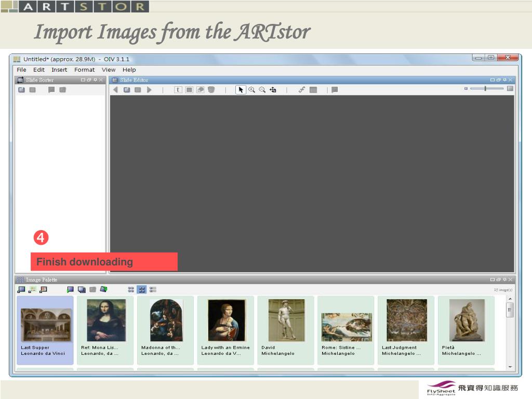The image size is (532, 399).
Task: Click the Slide Sorter panel title icon
Action: point(21,79)
